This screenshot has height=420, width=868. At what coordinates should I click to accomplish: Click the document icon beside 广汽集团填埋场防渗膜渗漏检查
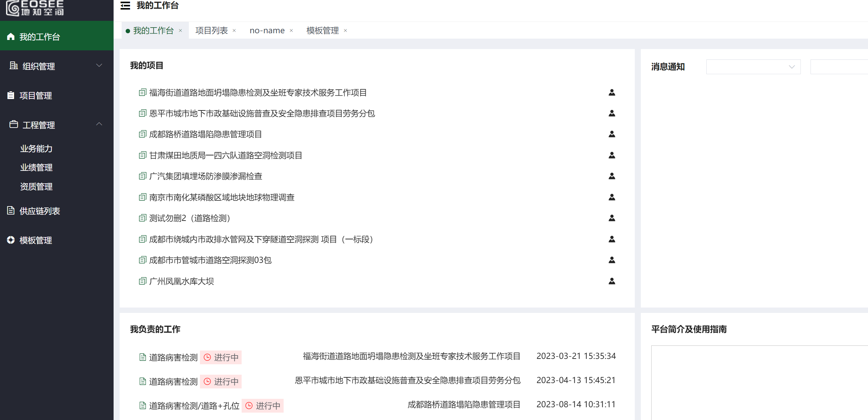pos(142,176)
